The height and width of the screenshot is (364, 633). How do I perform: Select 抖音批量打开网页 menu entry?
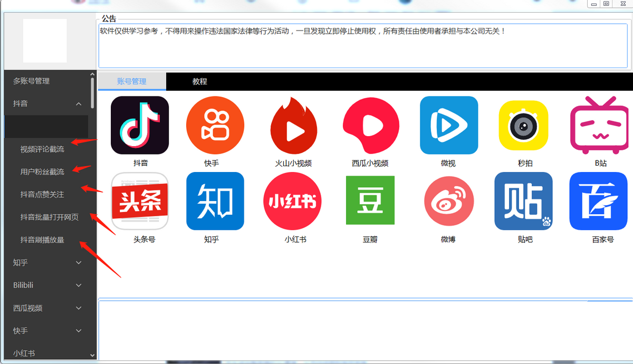50,217
